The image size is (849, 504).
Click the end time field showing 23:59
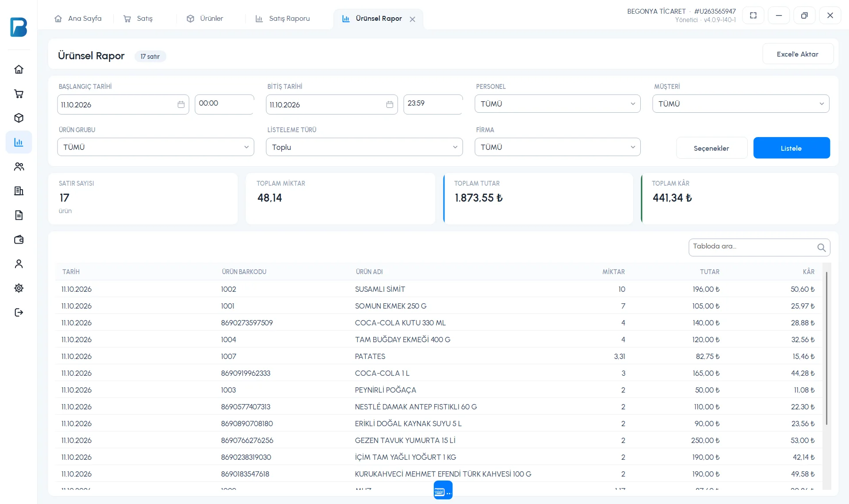tap(433, 104)
